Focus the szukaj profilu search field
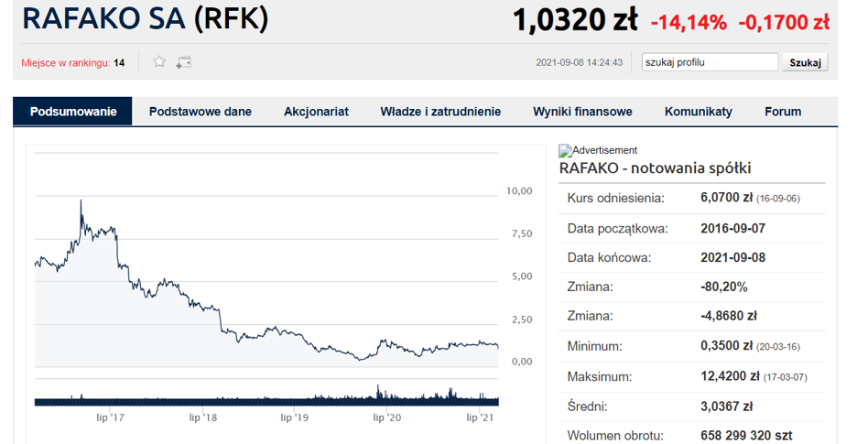The width and height of the screenshot is (868, 444). [x=710, y=62]
